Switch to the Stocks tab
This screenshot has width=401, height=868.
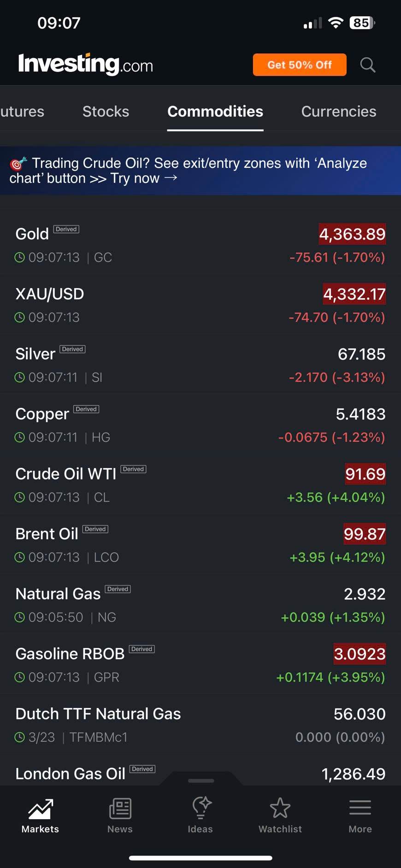(x=106, y=112)
